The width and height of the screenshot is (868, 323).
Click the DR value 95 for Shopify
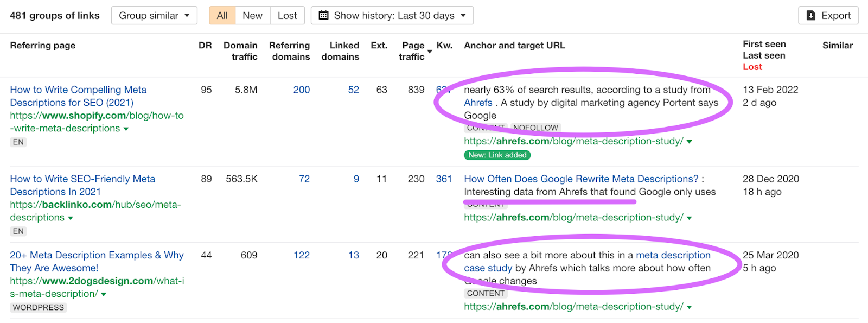[x=206, y=90]
